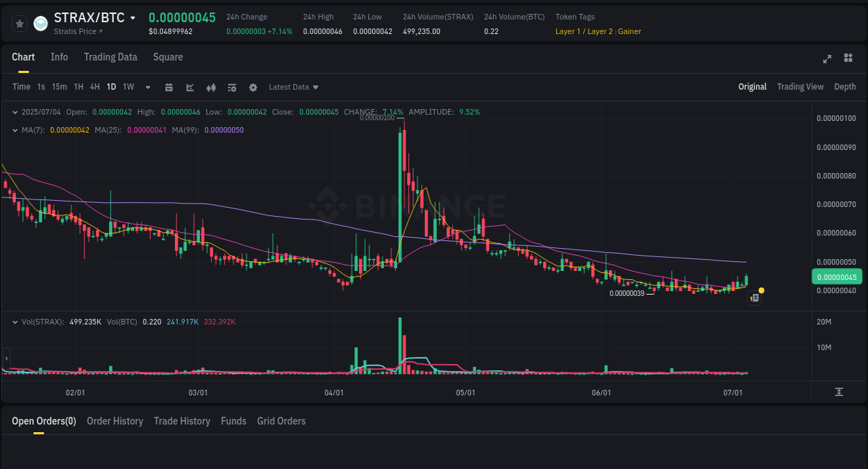This screenshot has width=868, height=469.
Task: Switch to Depth chart view
Action: [x=845, y=87]
